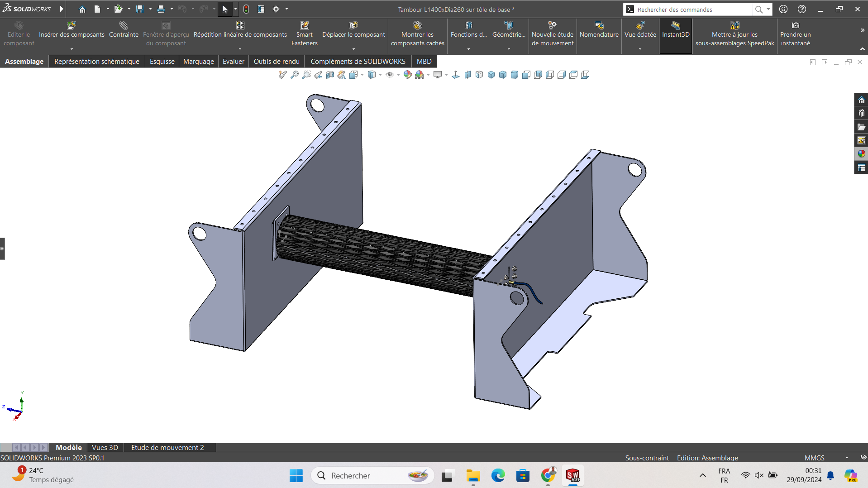This screenshot has height=488, width=868.
Task: Switch to the Evaluer tab
Action: 234,62
